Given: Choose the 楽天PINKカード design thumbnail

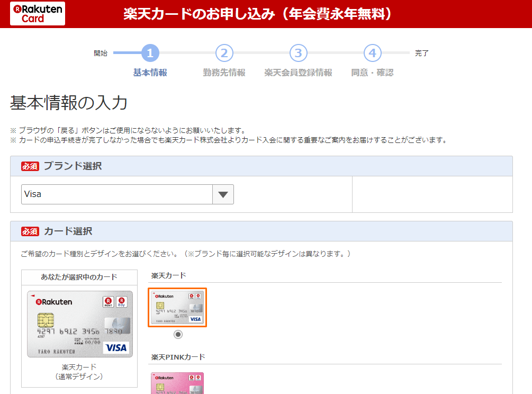Looking at the screenshot, I should click(x=177, y=383).
